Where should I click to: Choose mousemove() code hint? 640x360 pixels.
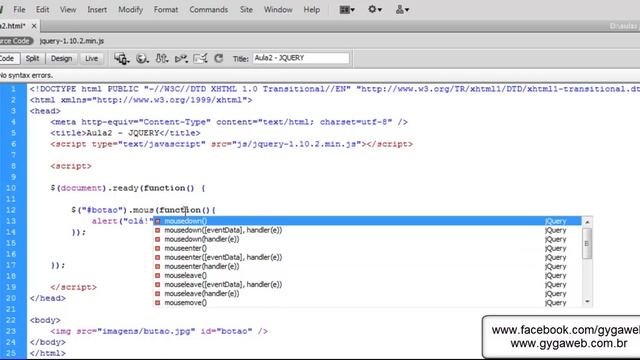[x=367, y=302]
